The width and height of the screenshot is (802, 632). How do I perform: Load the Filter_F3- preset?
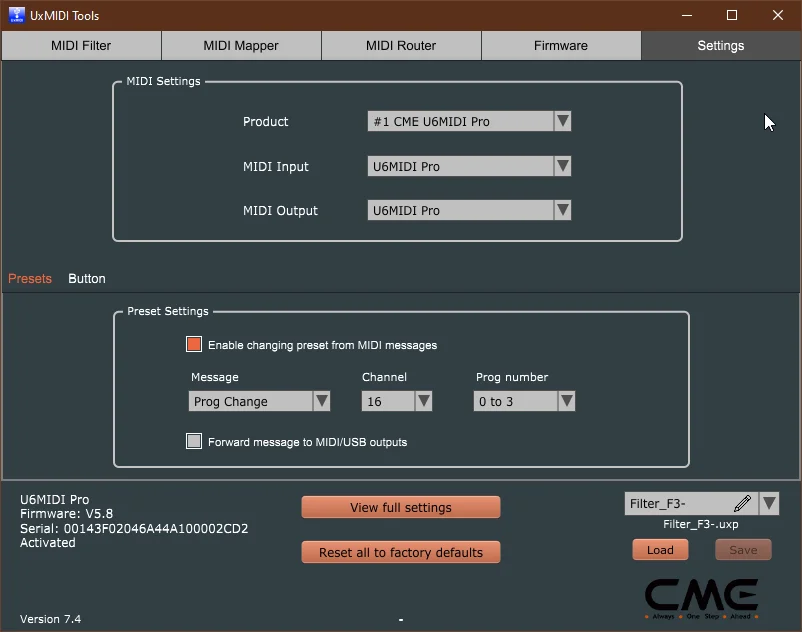[x=660, y=549]
